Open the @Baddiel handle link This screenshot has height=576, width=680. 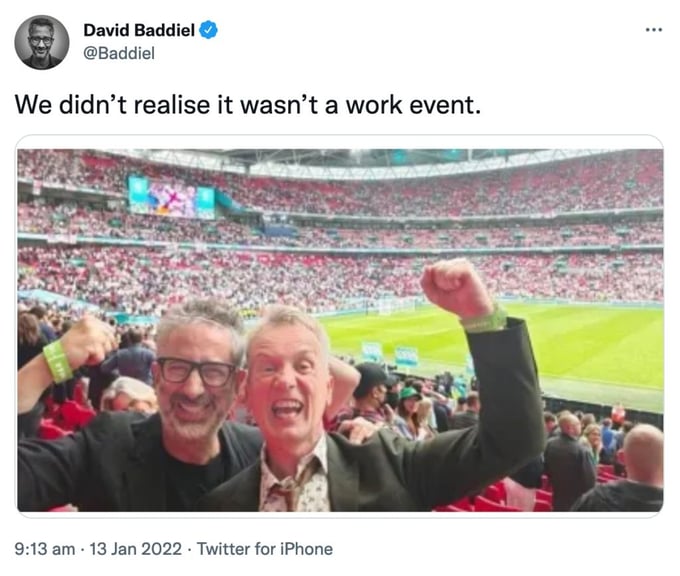click(118, 53)
